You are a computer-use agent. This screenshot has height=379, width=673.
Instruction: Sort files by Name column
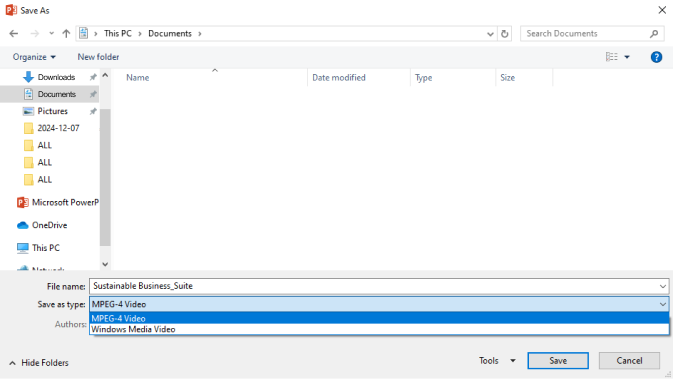137,78
